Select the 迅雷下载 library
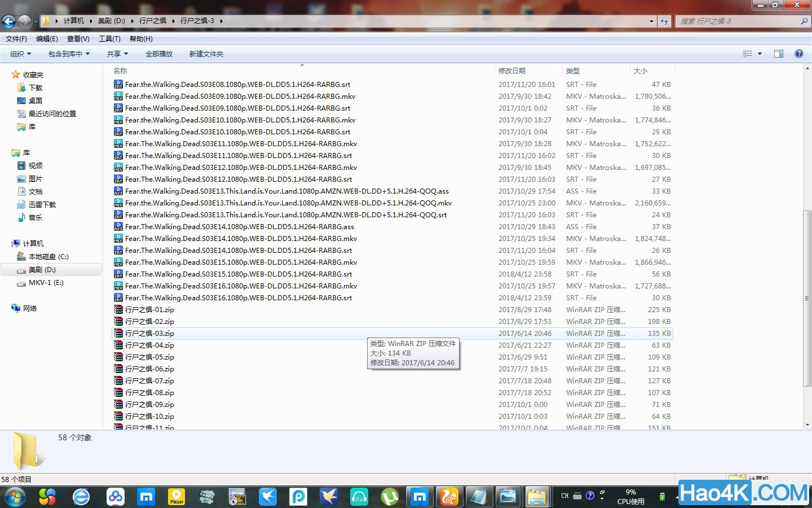 [42, 204]
